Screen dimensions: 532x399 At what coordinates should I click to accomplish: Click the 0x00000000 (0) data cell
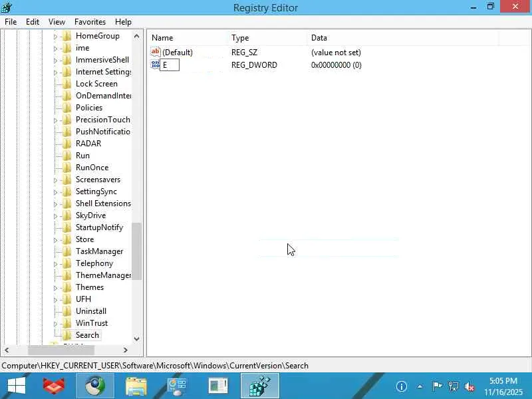click(x=336, y=65)
